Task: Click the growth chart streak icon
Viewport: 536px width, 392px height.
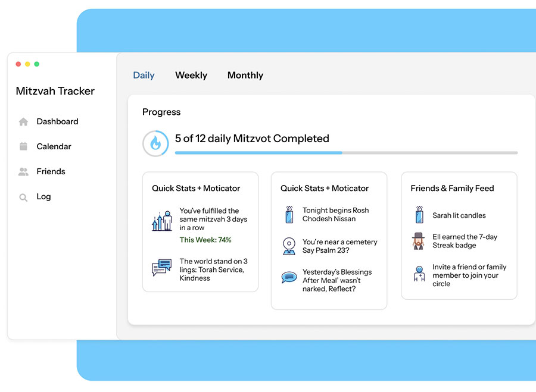Action: pos(162,221)
